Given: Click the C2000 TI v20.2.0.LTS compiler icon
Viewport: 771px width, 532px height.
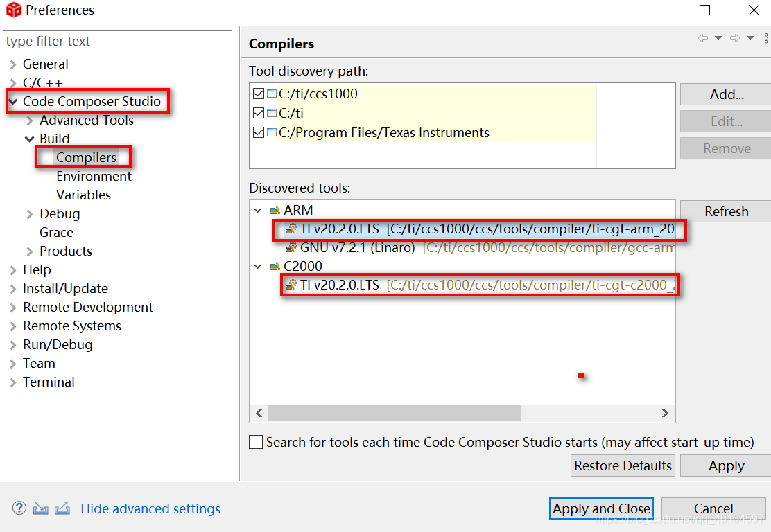Looking at the screenshot, I should pos(292,285).
